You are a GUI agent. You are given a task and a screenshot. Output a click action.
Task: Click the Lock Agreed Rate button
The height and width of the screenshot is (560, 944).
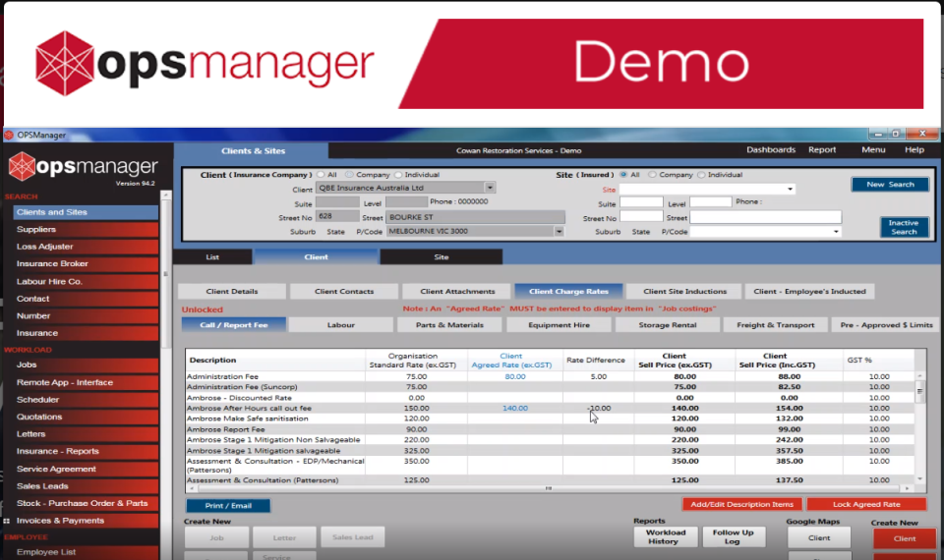866,504
